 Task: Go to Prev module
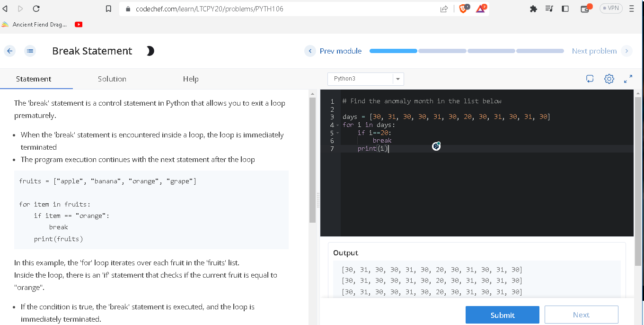[x=340, y=51]
